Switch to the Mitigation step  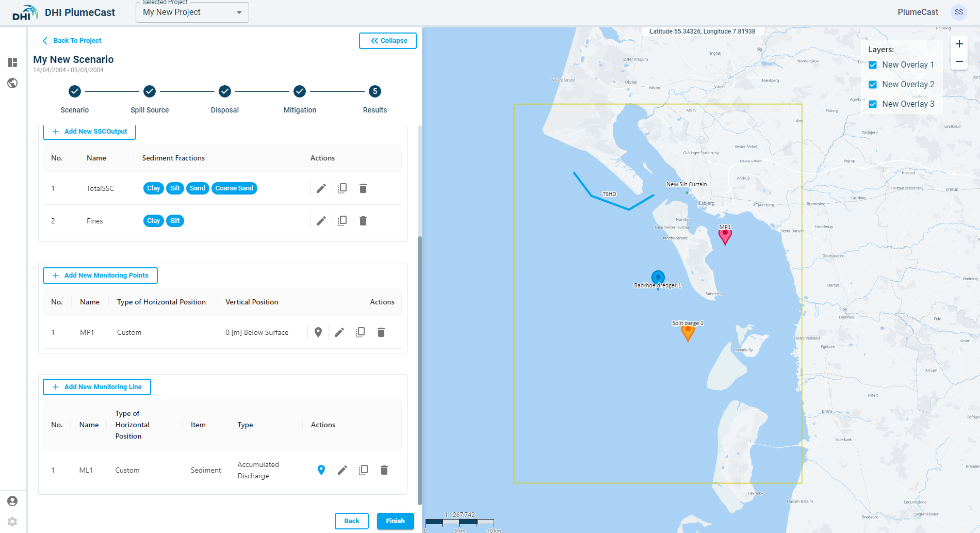300,91
